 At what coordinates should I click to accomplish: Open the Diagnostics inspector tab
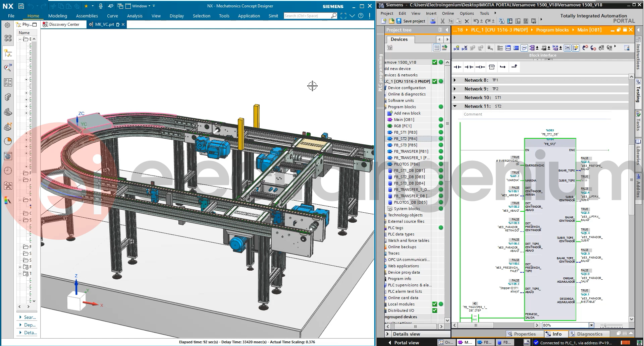point(589,334)
